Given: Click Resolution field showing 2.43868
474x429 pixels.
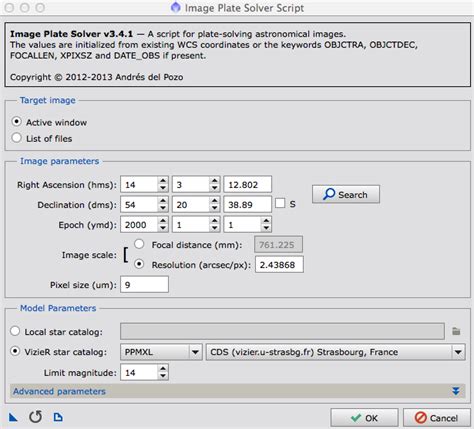Looking at the screenshot, I should click(279, 265).
